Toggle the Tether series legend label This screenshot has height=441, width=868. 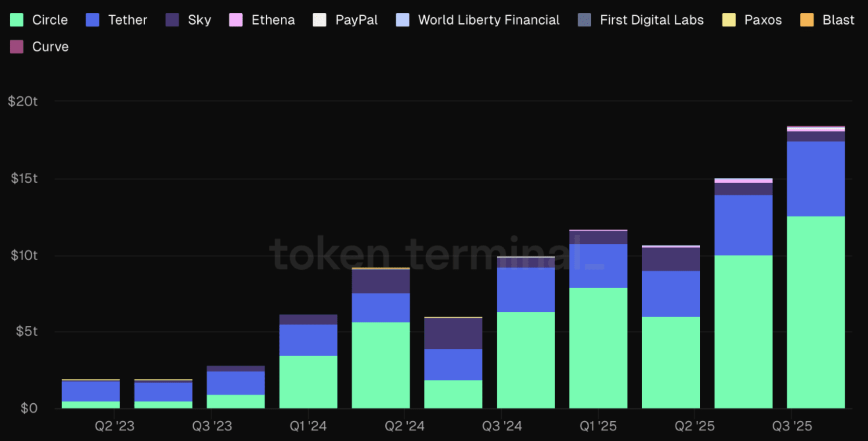tap(127, 20)
